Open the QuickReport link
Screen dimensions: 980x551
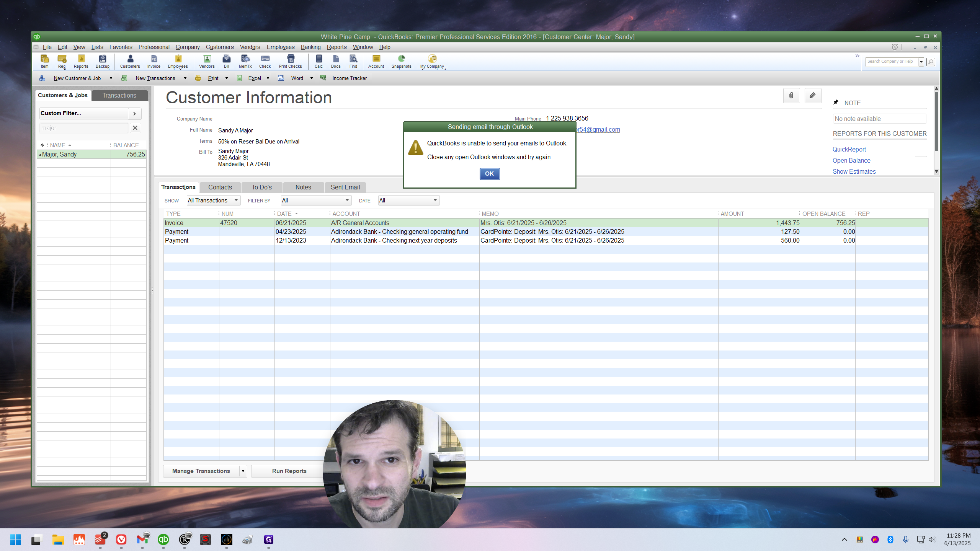[x=849, y=149]
